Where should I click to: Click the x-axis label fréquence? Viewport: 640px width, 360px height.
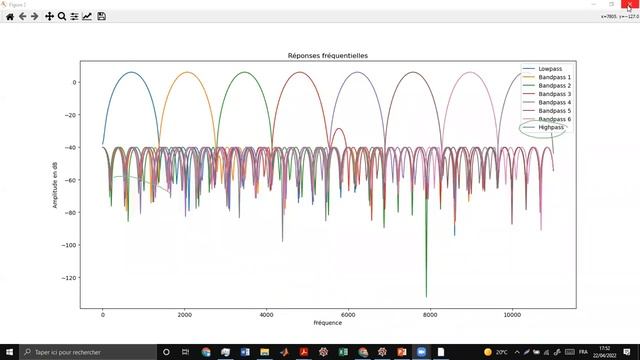(x=328, y=322)
